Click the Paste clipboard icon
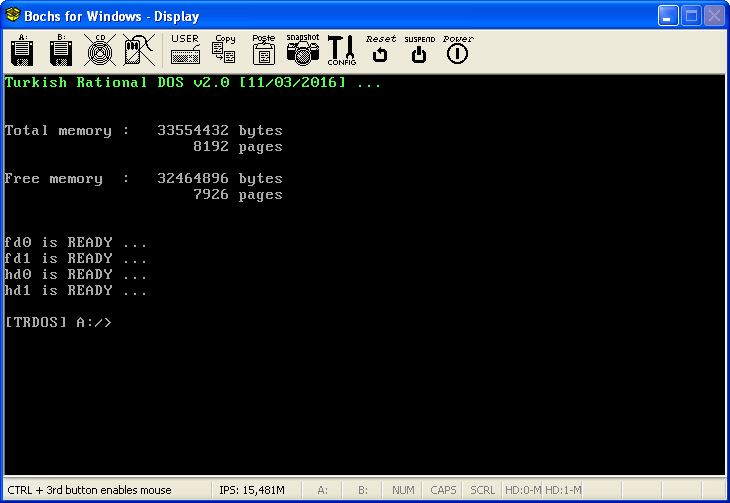 (x=263, y=50)
